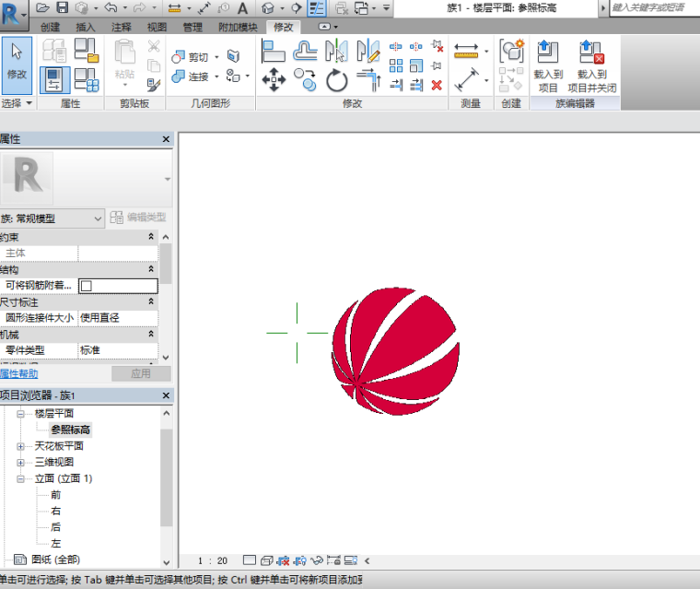Screen dimensions: 700x589
Task: Collapse the 尺寸标注 property group
Action: (x=151, y=301)
